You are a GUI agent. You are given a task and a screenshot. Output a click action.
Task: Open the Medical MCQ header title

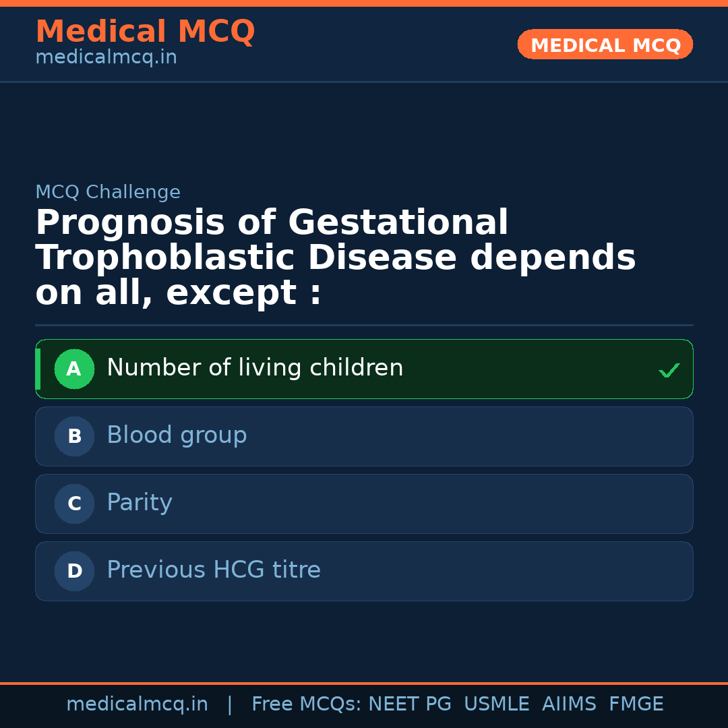[x=145, y=32]
